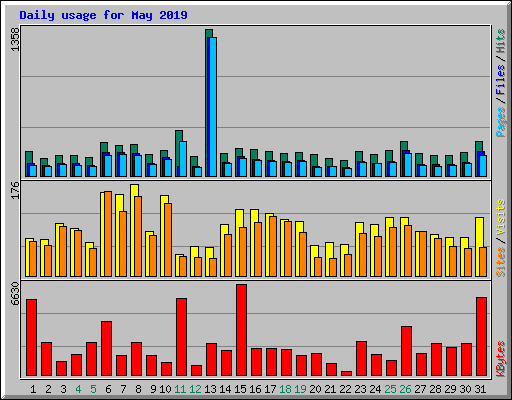The image size is (512, 400).
Task: Click day 16 on the x-axis
Action: coord(255,389)
